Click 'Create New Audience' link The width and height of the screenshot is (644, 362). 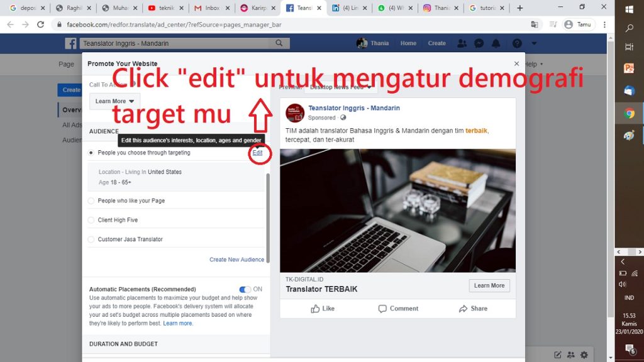pyautogui.click(x=236, y=260)
